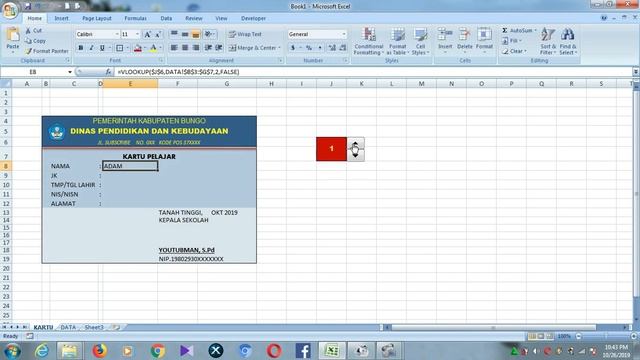Apply cell borders with the Borders icon
Image resolution: width=640 pixels, height=360 pixels.
(120, 48)
